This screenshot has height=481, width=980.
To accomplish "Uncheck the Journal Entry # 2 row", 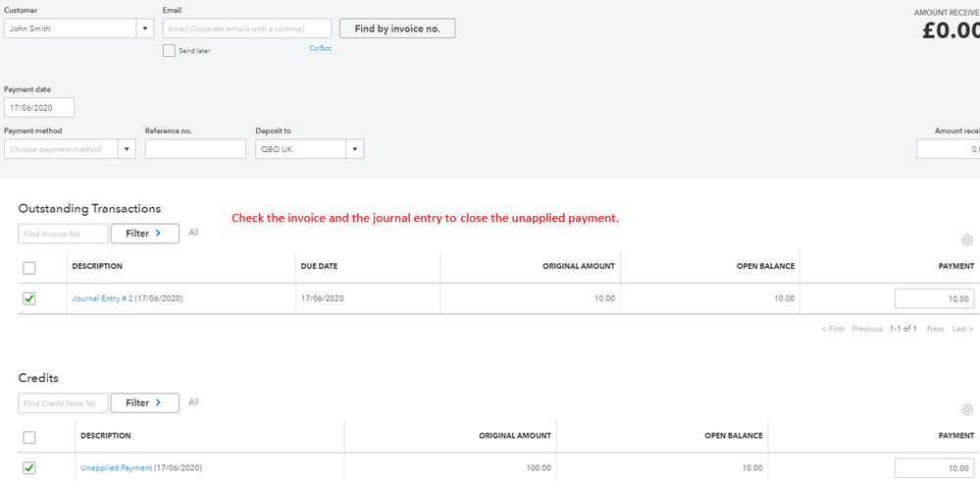I will (29, 298).
